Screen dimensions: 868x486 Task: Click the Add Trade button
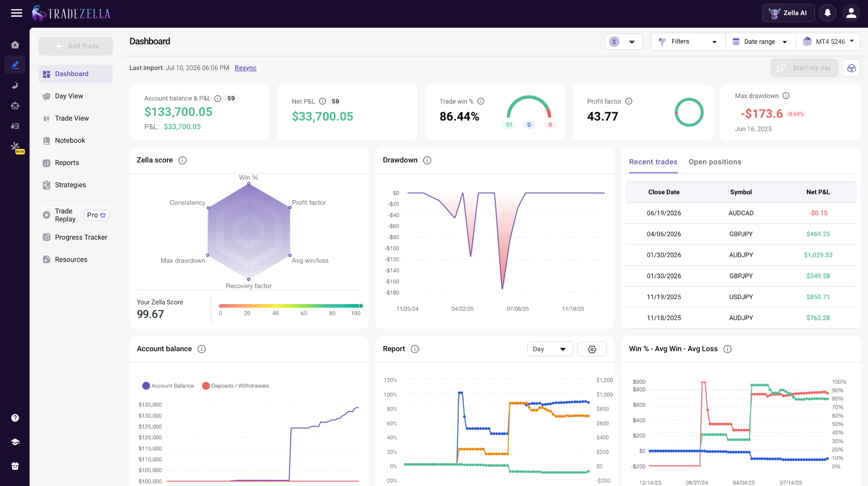75,46
